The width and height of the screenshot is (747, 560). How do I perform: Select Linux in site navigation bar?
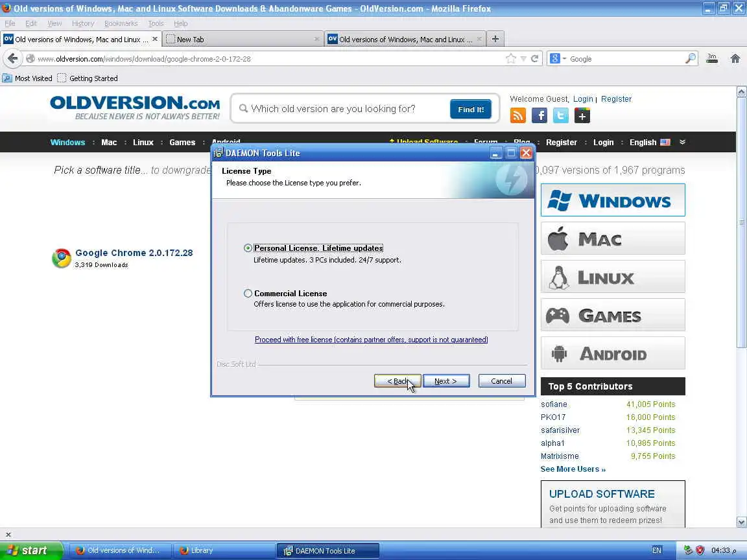pos(143,143)
